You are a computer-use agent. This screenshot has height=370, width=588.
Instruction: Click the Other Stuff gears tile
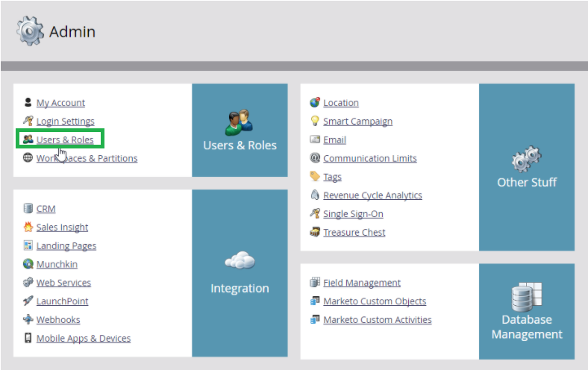point(527,167)
